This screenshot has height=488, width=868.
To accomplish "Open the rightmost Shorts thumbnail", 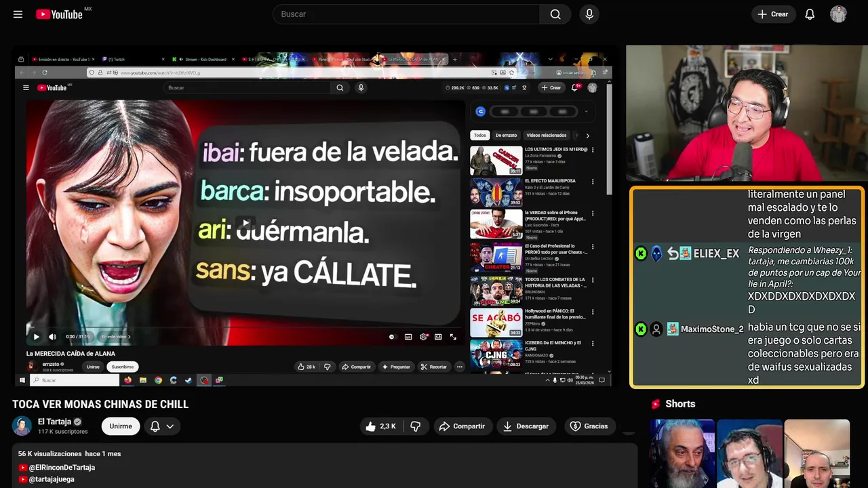I will tap(816, 453).
